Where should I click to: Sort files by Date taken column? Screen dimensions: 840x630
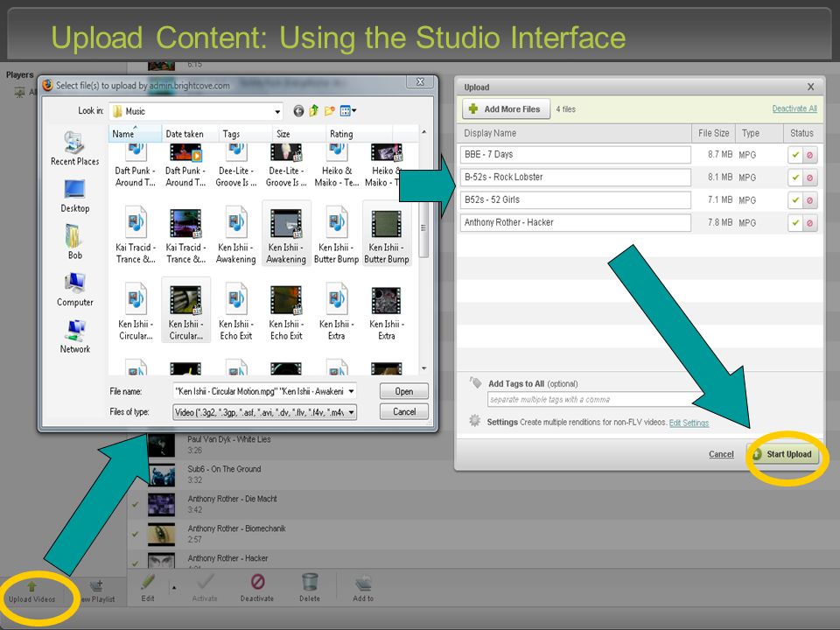(x=190, y=133)
